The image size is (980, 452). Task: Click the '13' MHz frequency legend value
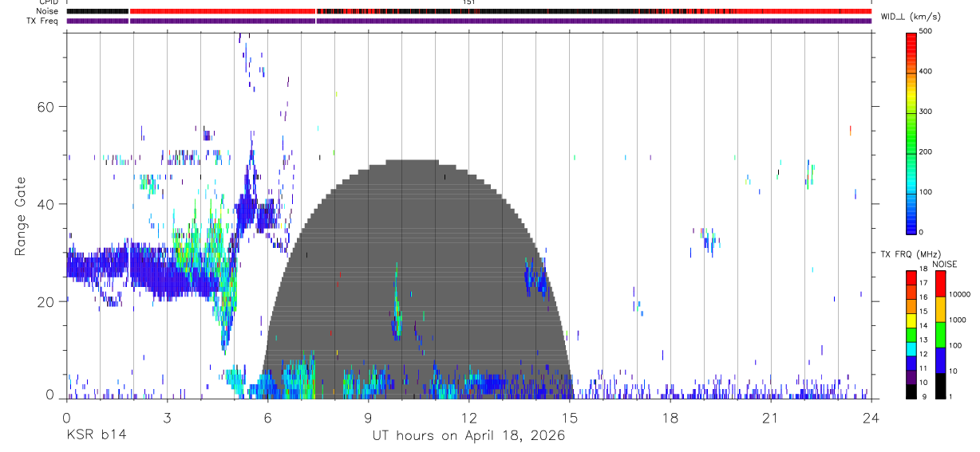(923, 340)
